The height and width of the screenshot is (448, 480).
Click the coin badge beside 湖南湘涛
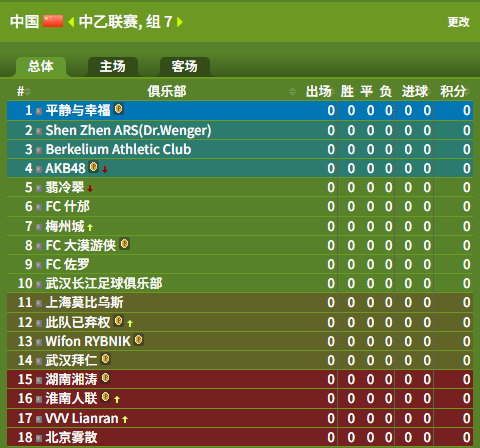tap(105, 378)
